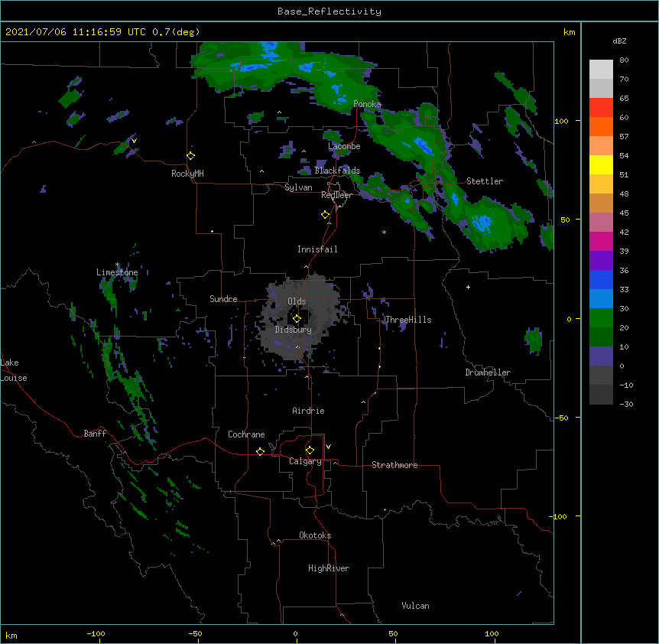Click the Didsbury town label
This screenshot has height=644, width=659.
[x=294, y=330]
